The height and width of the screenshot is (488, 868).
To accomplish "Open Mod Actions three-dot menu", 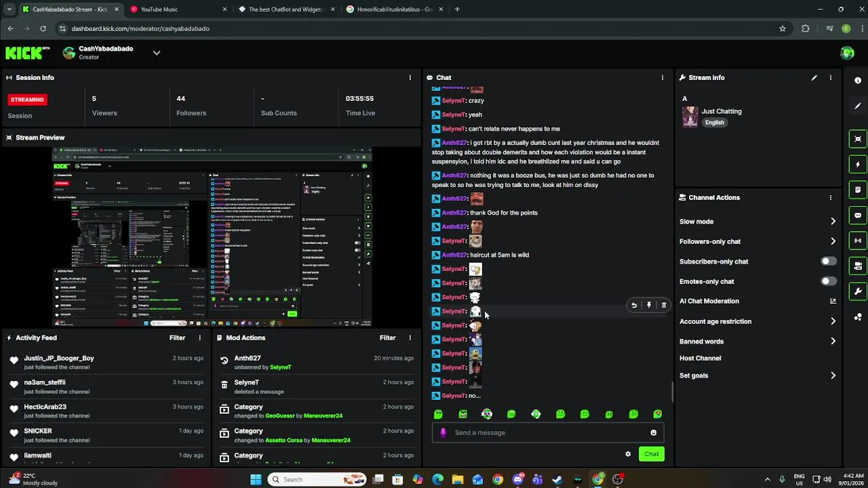I will pos(410,338).
